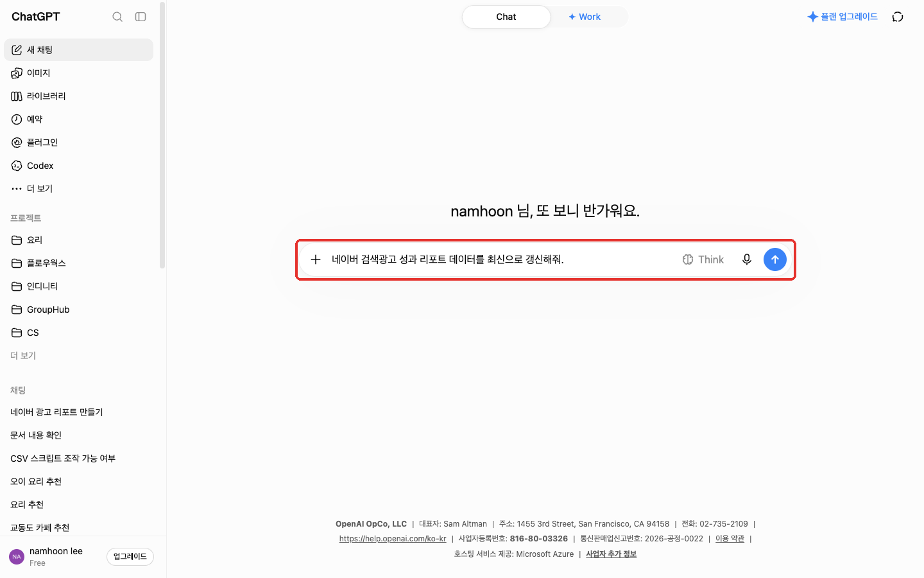Screen dimensions: 924x578
Task: Click the 프로젝트 section header
Action: [26, 218]
